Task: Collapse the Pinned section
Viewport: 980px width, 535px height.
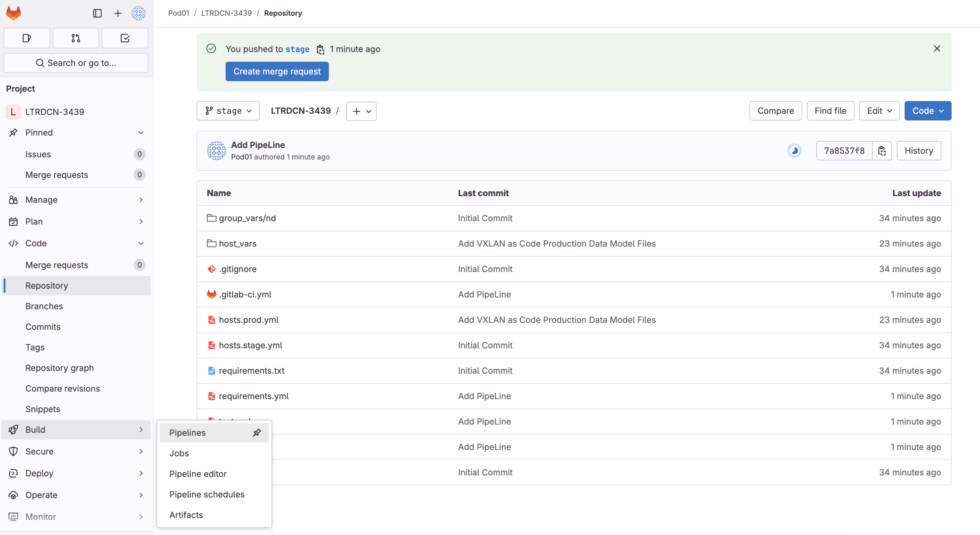Action: click(141, 133)
